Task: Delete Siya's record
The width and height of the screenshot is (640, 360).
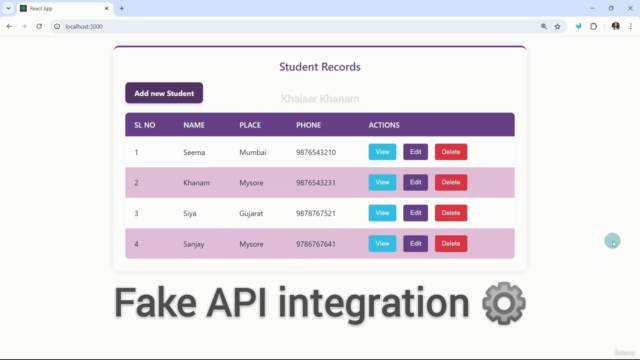Action: [451, 213]
